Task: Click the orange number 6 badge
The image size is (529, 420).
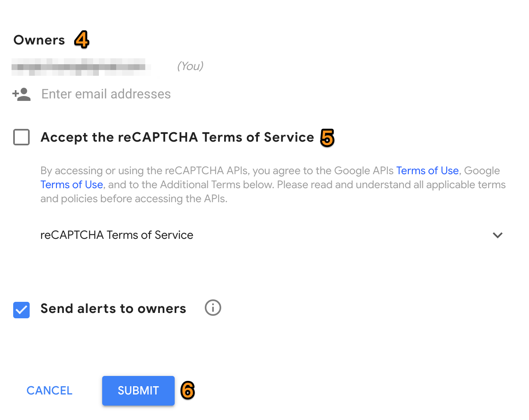Action: 187,390
